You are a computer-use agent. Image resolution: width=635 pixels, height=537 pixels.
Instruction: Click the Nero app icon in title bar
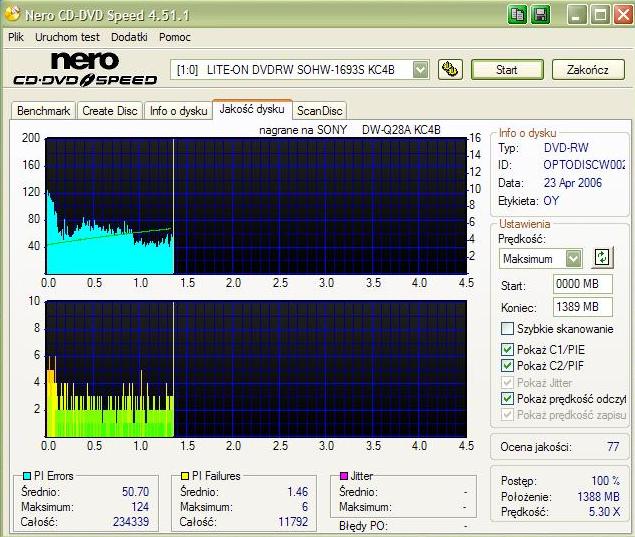pos(12,14)
